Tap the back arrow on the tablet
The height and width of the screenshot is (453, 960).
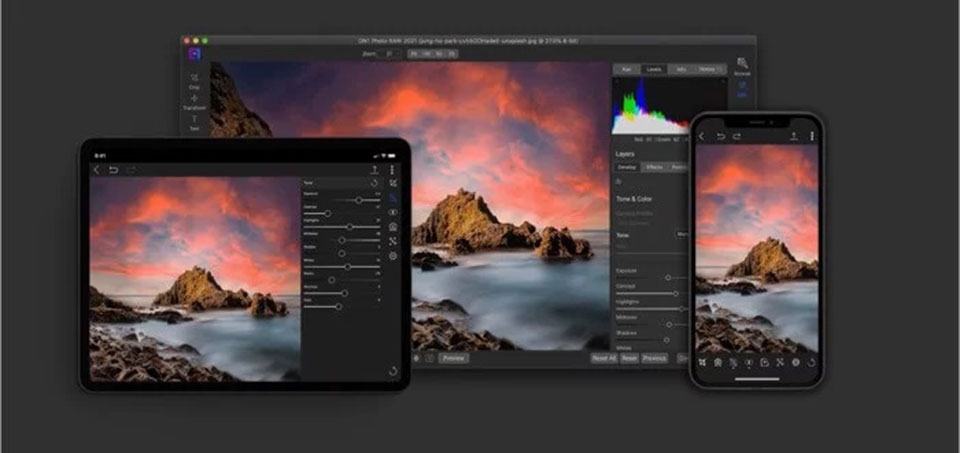tap(96, 170)
